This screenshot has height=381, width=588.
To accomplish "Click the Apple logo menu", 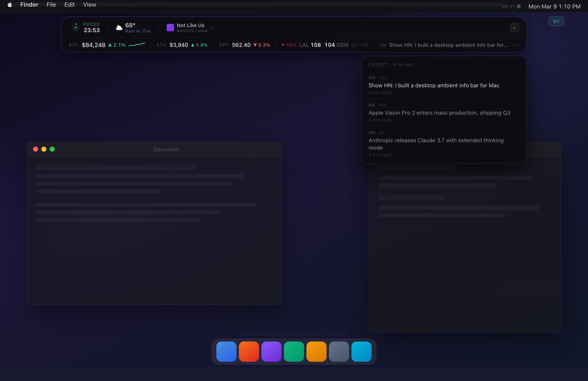I will coord(10,5).
